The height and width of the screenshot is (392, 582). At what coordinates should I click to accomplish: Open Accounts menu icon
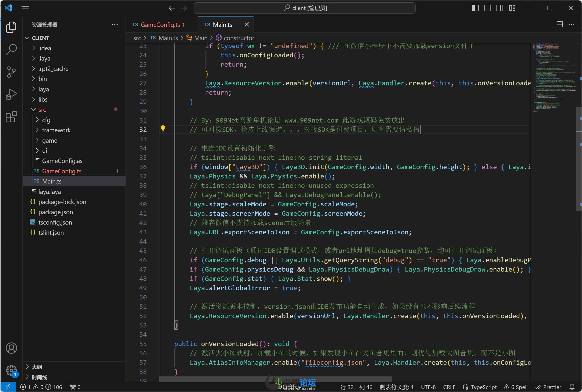(x=11, y=348)
